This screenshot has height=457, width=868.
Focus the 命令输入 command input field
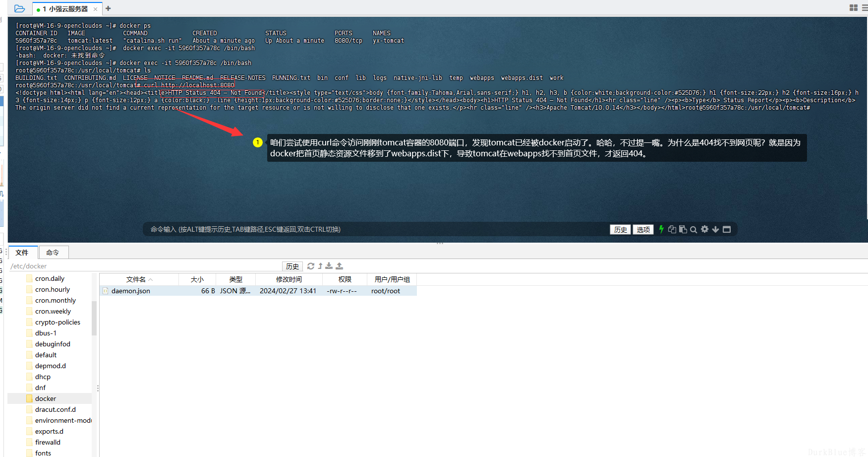[x=377, y=229]
